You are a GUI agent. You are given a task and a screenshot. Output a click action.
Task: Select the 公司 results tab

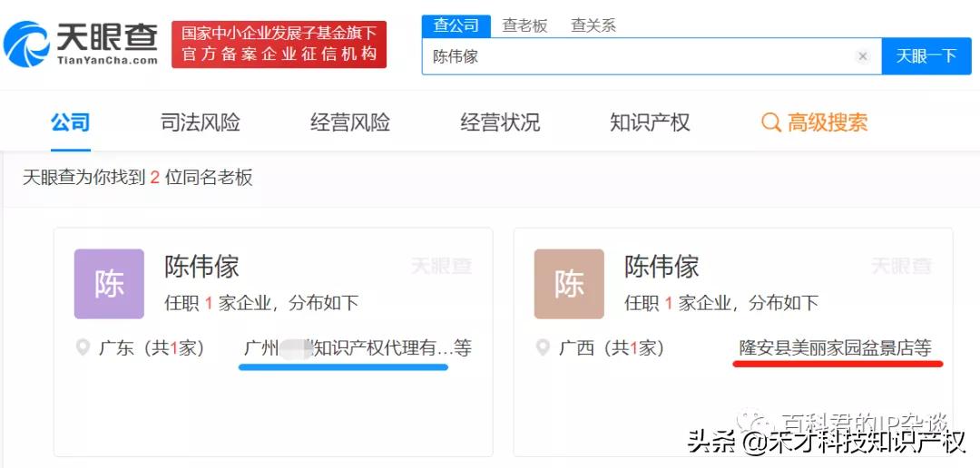[x=71, y=122]
